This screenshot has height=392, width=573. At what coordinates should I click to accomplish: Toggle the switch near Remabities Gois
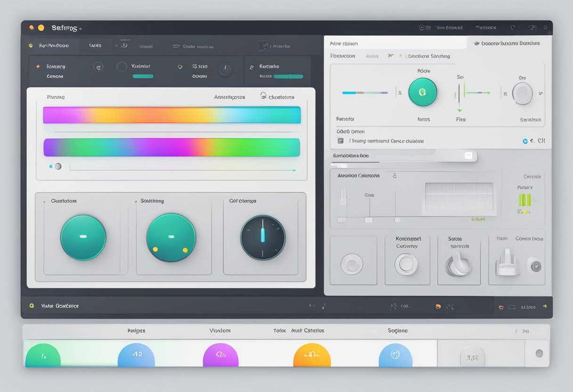click(468, 155)
